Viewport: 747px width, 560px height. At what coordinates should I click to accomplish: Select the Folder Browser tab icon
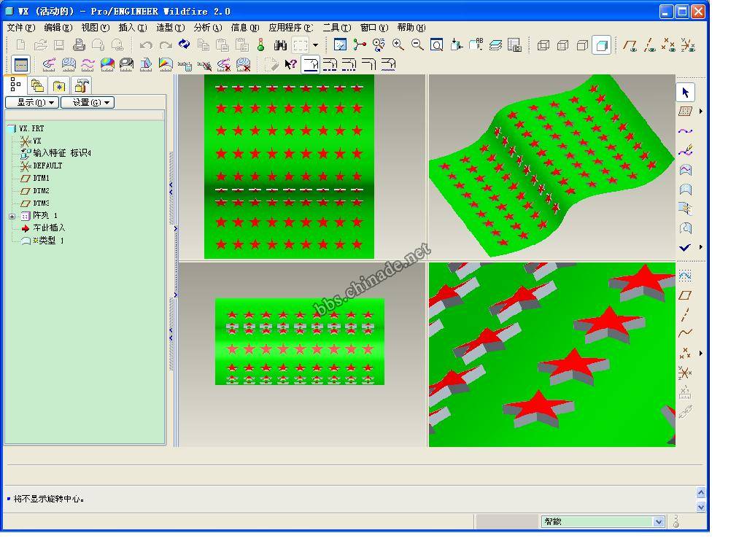37,86
